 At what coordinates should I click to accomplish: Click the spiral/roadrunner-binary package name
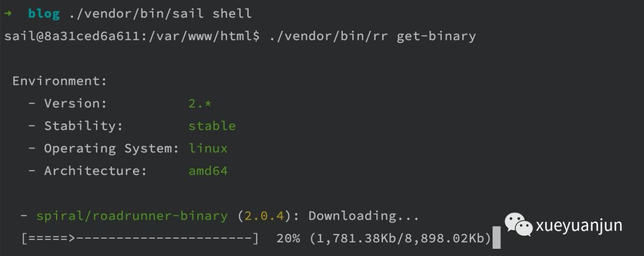132,215
